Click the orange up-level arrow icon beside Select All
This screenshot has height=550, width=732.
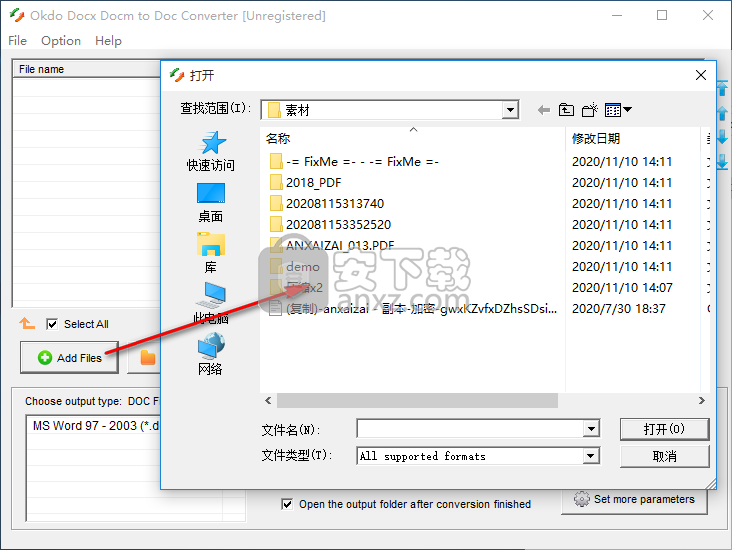pyautogui.click(x=27, y=323)
